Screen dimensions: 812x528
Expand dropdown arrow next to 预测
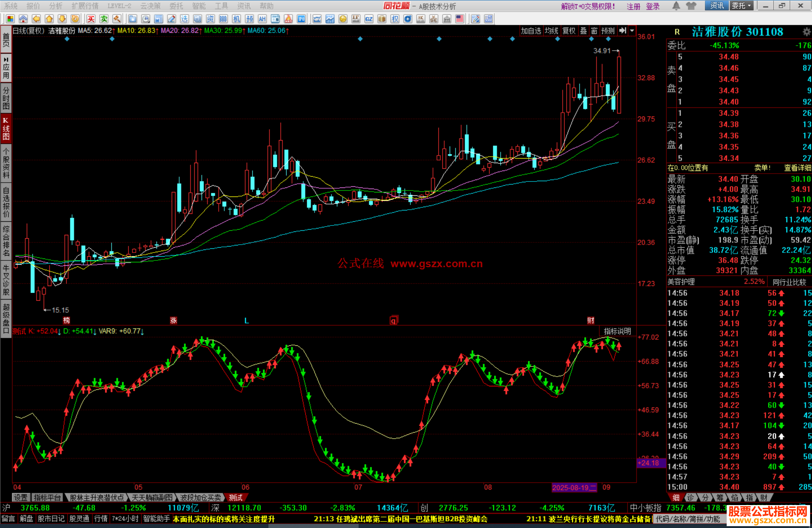[x=632, y=31]
